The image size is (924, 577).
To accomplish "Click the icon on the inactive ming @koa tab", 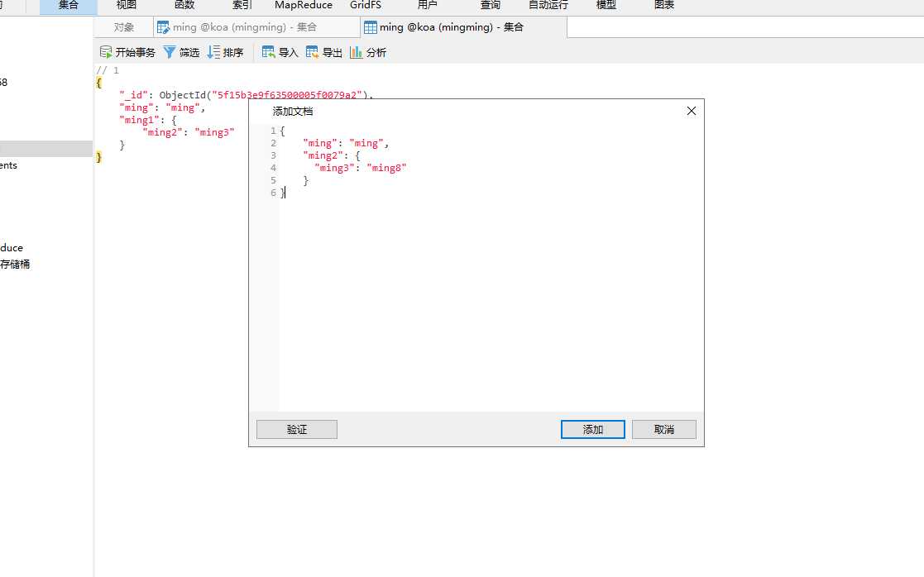I will 163,27.
